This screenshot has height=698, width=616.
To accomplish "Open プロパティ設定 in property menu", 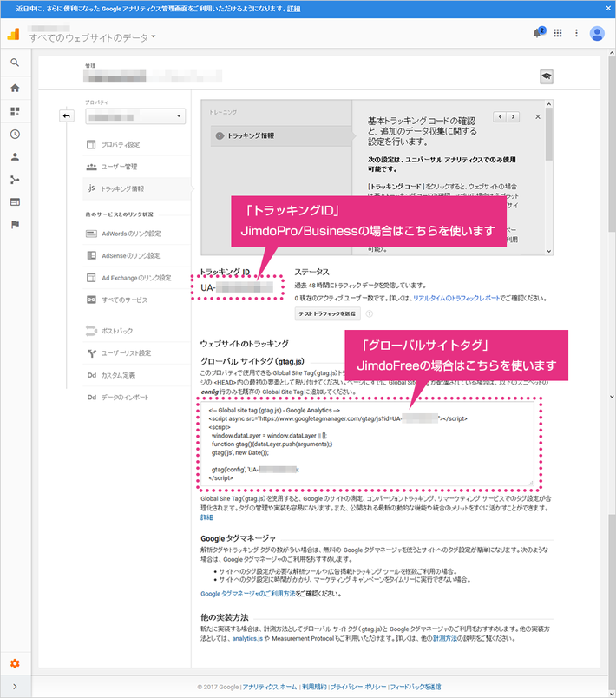I will (x=136, y=145).
